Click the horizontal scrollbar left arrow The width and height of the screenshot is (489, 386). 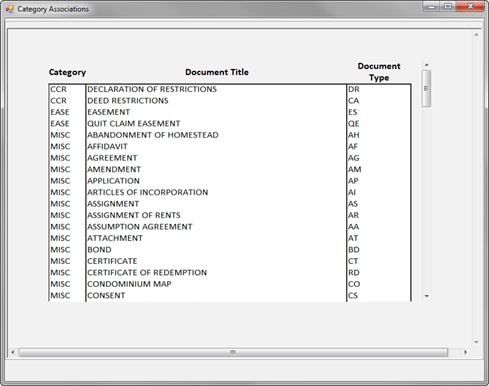pos(13,352)
